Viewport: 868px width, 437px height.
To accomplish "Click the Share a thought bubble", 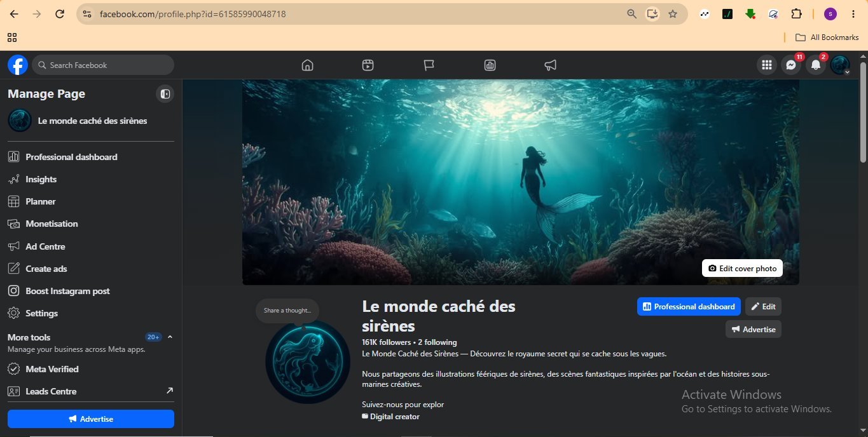I will pos(287,311).
